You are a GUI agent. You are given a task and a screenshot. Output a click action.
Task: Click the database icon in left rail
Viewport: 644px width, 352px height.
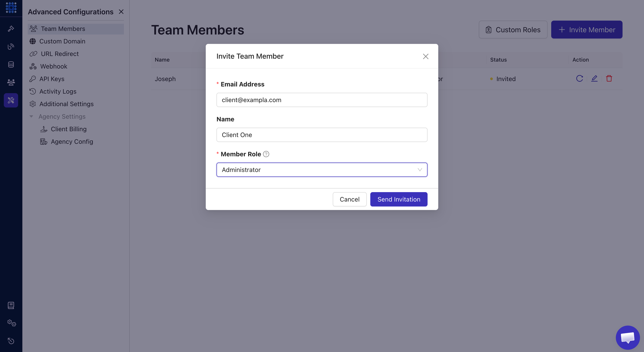tap(11, 64)
